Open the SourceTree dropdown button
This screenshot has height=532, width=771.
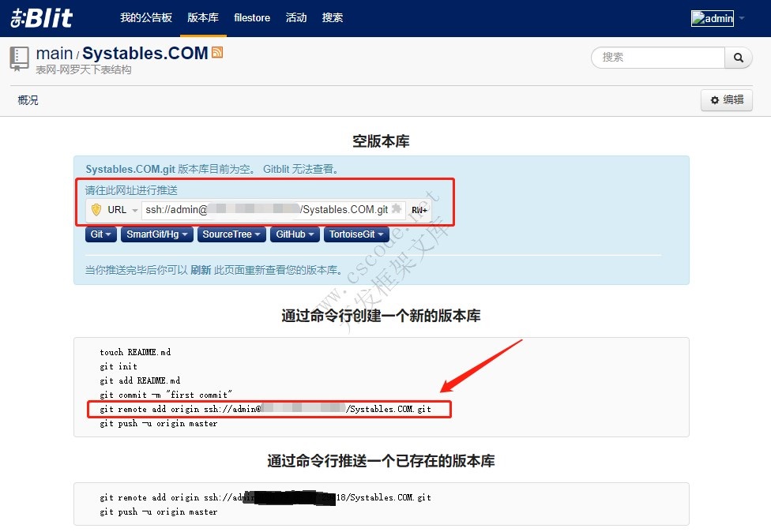coord(231,234)
